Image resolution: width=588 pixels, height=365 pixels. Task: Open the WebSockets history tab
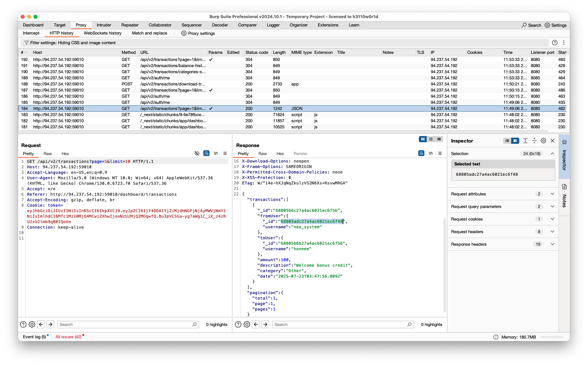pos(103,33)
